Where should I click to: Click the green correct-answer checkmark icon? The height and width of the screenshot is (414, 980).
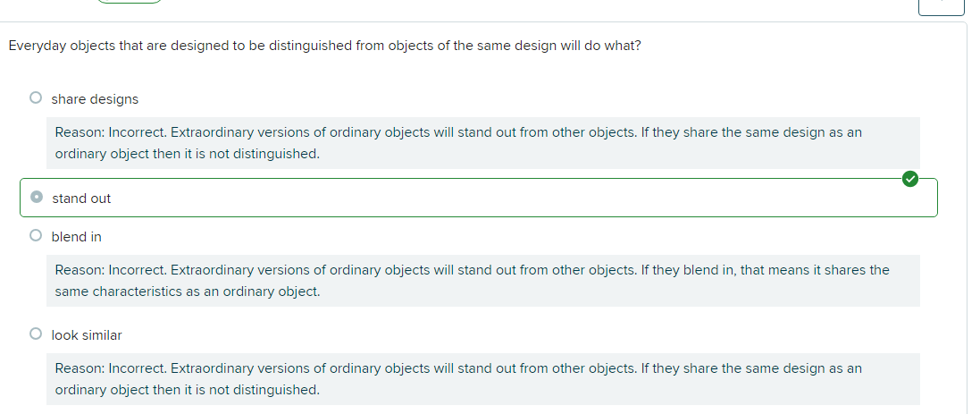909,179
